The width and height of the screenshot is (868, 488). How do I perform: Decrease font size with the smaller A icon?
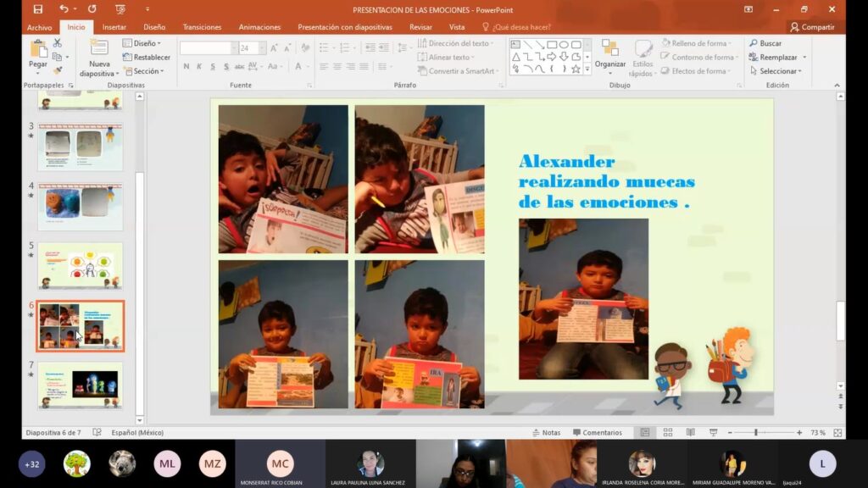click(x=287, y=48)
